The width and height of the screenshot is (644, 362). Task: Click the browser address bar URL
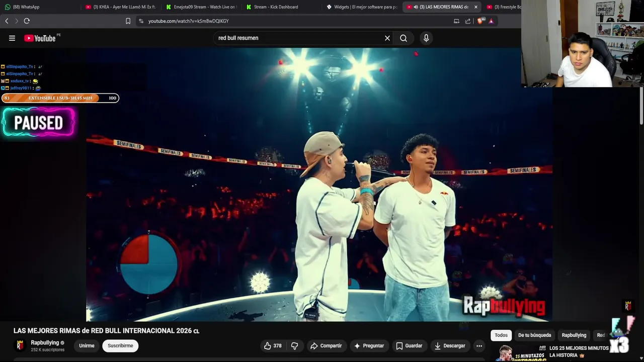click(189, 21)
